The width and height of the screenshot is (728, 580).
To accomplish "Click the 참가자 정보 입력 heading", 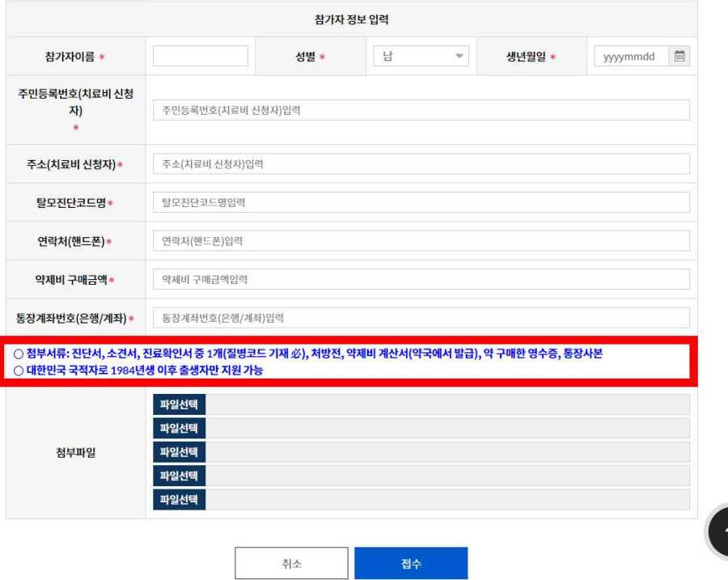I will coord(352,19).
